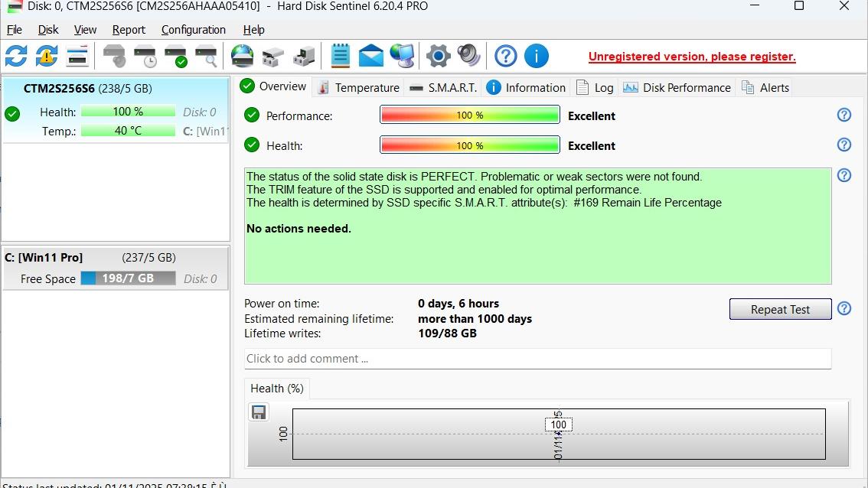Click the disk with clock toolbar icon
Viewport: 868px width, 488px height.
tap(145, 56)
